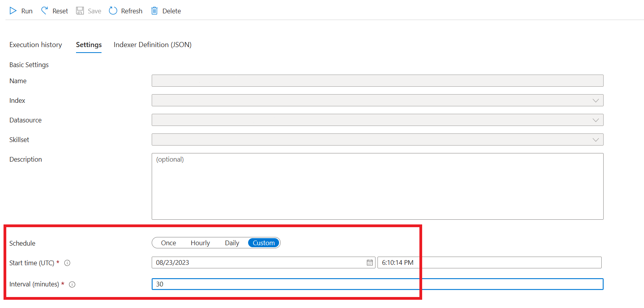This screenshot has height=308, width=644.
Task: Click the Interval field showing 30
Action: tap(377, 284)
